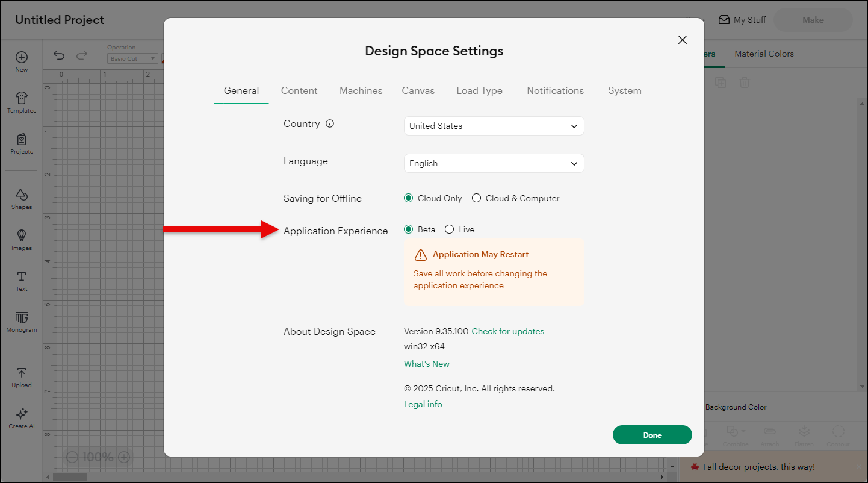Click the Done button
Screen dimensions: 868x483
point(652,434)
